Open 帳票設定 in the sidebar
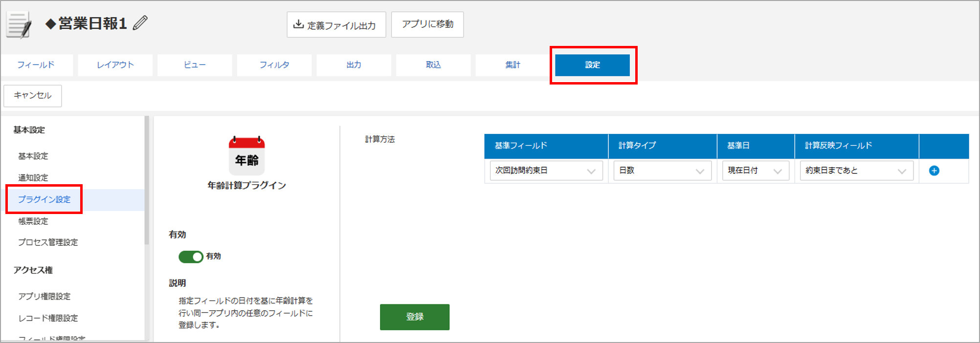The height and width of the screenshot is (343, 980). pos(33,221)
